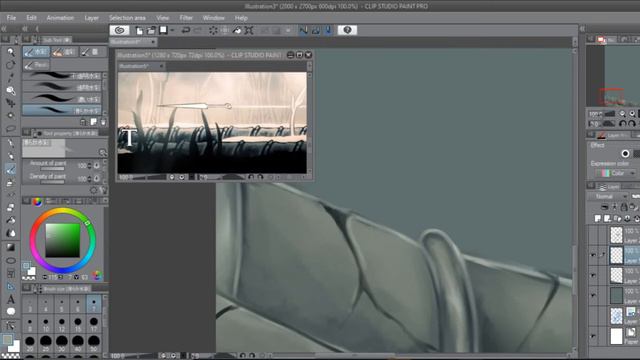
Task: Select the Watercolor sub tool group tab
Action: (36, 52)
